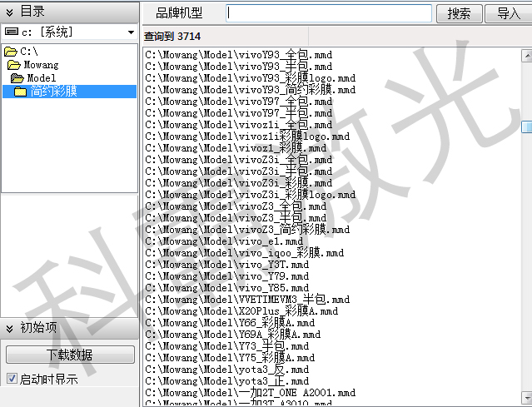Click the 导入 import button
The height and width of the screenshot is (407, 532).
(x=508, y=13)
